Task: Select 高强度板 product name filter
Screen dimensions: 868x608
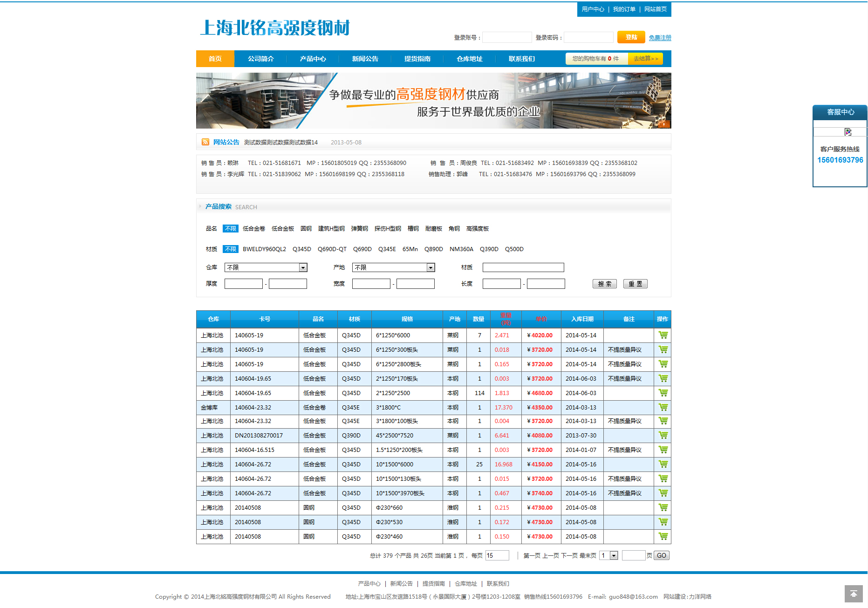Action: [477, 228]
